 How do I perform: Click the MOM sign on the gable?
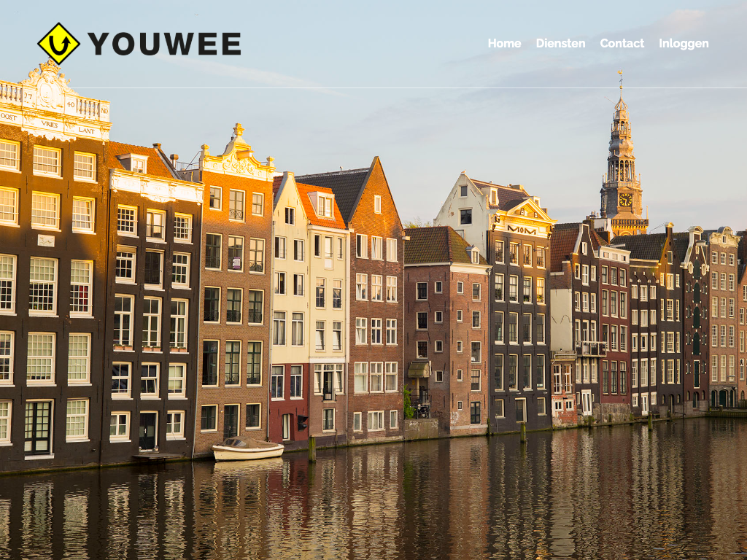(x=521, y=230)
